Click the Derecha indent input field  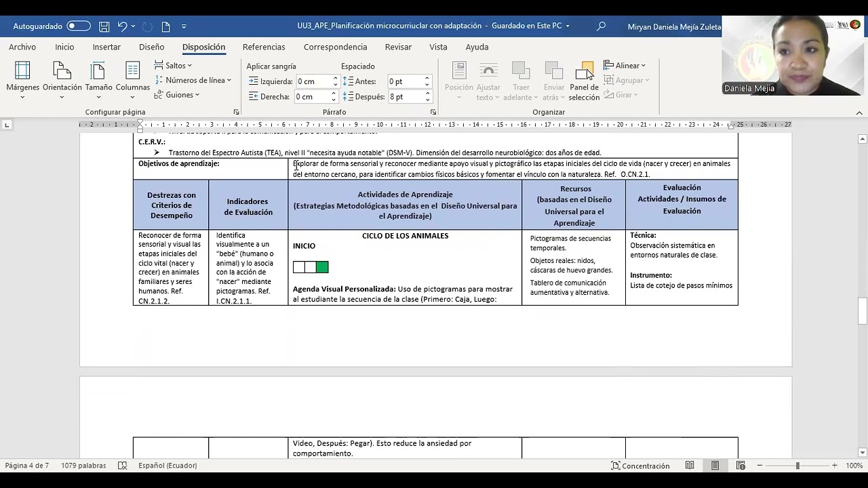point(313,97)
